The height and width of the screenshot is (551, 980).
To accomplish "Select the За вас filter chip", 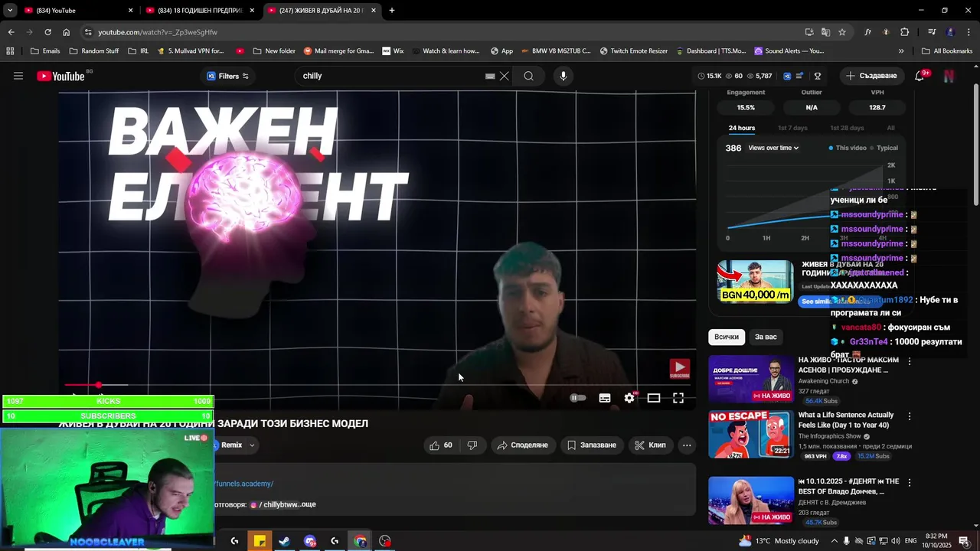I will (x=766, y=337).
